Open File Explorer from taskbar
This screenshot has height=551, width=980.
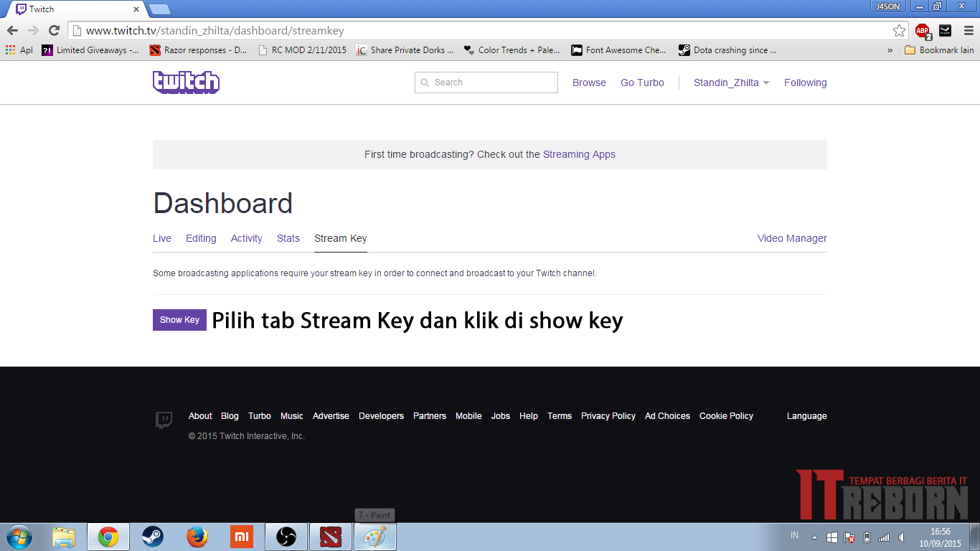pyautogui.click(x=64, y=537)
